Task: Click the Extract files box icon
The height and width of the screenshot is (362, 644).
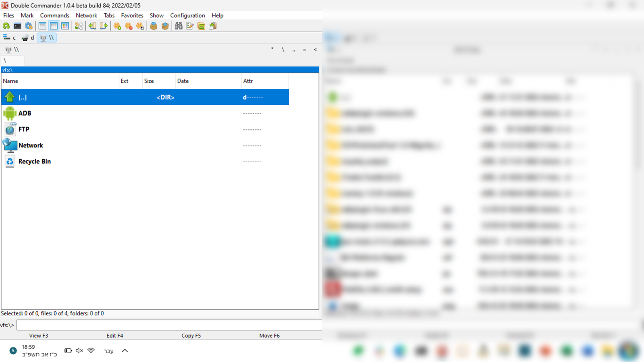Action: pyautogui.click(x=165, y=26)
